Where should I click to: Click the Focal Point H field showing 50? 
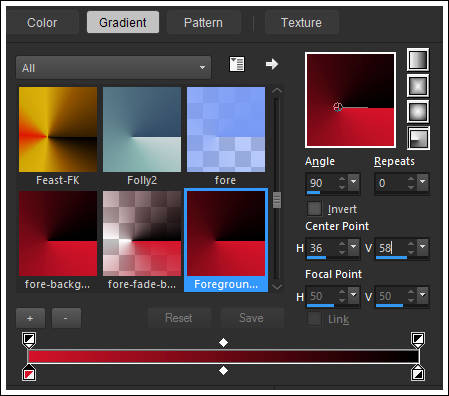(x=321, y=296)
